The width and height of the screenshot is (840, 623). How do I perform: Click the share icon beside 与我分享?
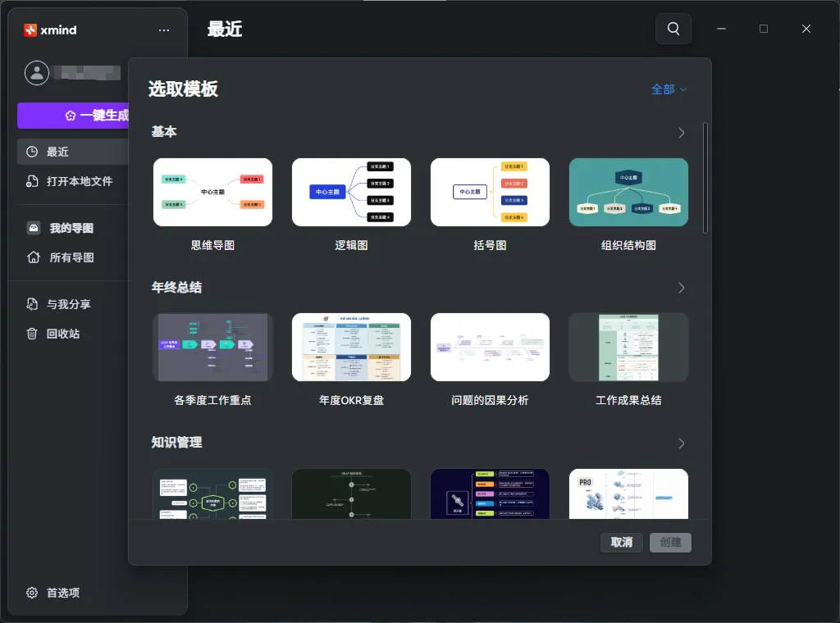[x=32, y=304]
